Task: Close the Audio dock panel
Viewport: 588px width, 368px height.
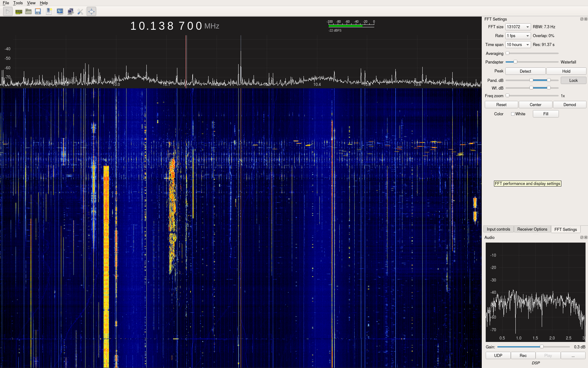Action: (586, 237)
